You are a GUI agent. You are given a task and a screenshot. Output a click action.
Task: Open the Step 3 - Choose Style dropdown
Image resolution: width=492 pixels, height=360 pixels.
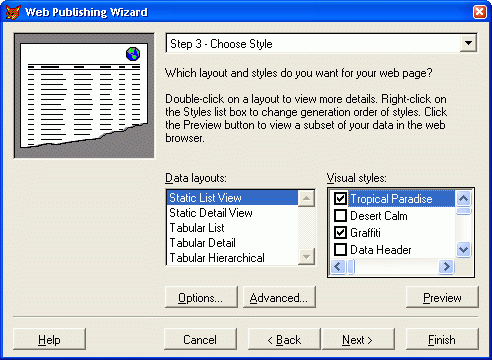pyautogui.click(x=468, y=43)
